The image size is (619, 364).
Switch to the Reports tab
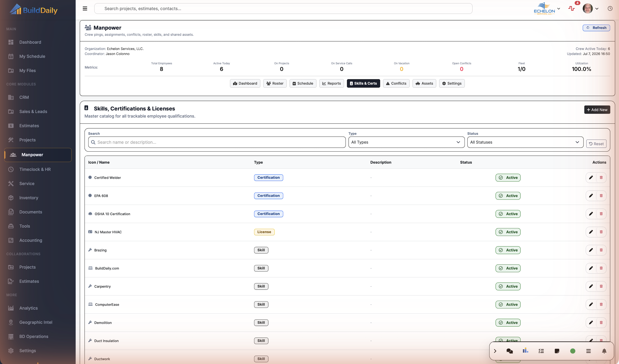tap(332, 84)
